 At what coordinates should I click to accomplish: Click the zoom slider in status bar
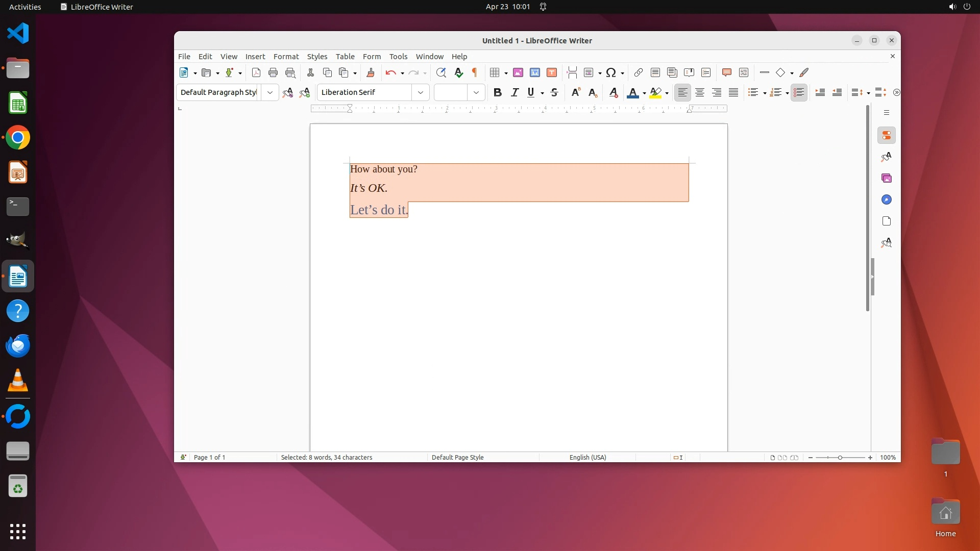tap(840, 458)
